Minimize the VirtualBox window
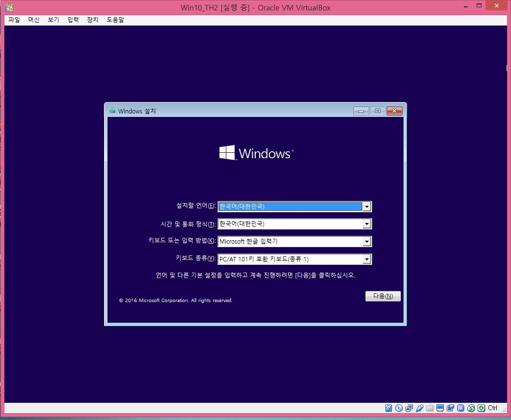This screenshot has height=420, width=511. click(467, 6)
